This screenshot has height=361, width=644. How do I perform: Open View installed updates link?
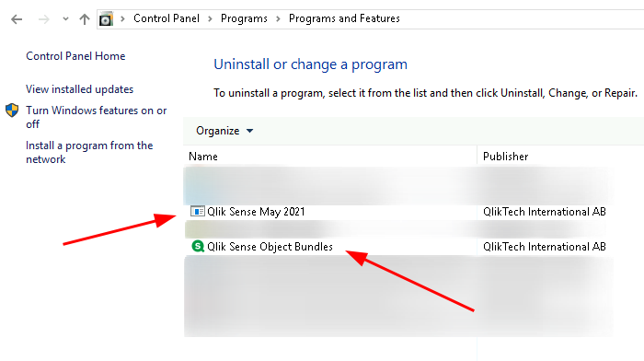(x=80, y=89)
